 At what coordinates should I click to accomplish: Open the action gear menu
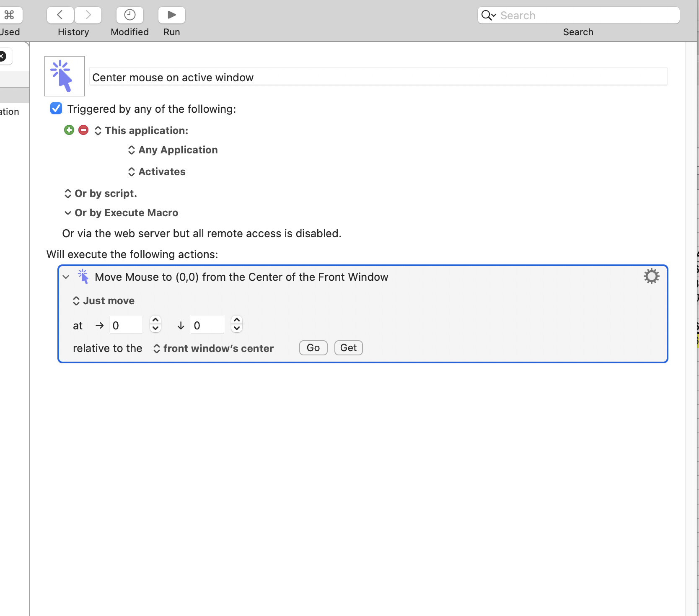tap(651, 277)
